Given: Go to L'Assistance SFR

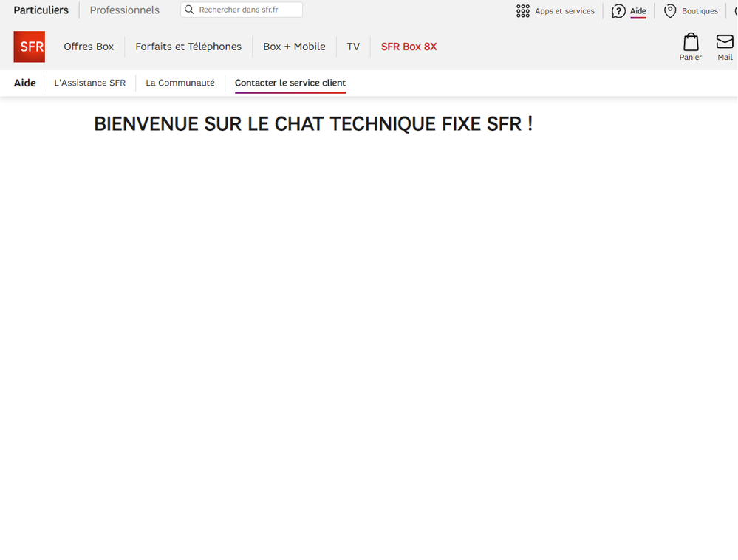Looking at the screenshot, I should pos(89,83).
